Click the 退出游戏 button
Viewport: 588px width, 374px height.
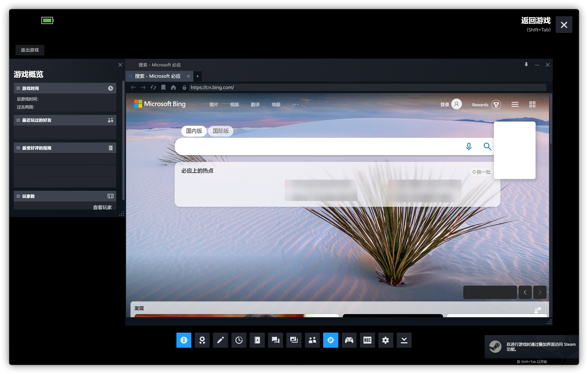point(30,50)
